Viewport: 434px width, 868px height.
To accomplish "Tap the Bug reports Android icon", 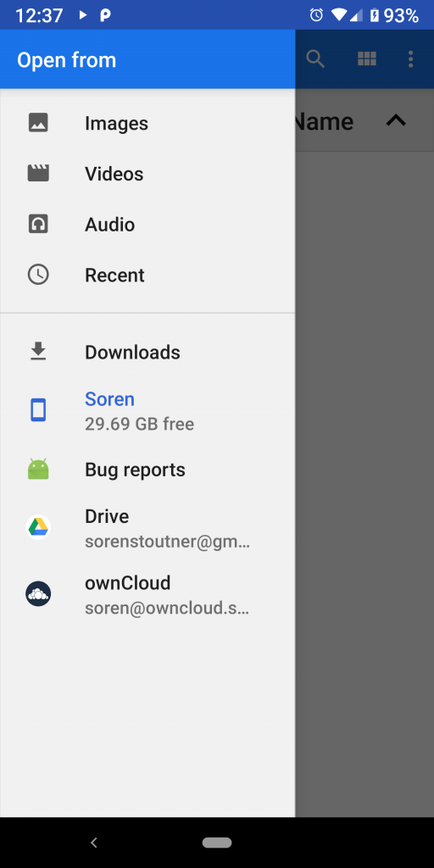I will click(38, 469).
